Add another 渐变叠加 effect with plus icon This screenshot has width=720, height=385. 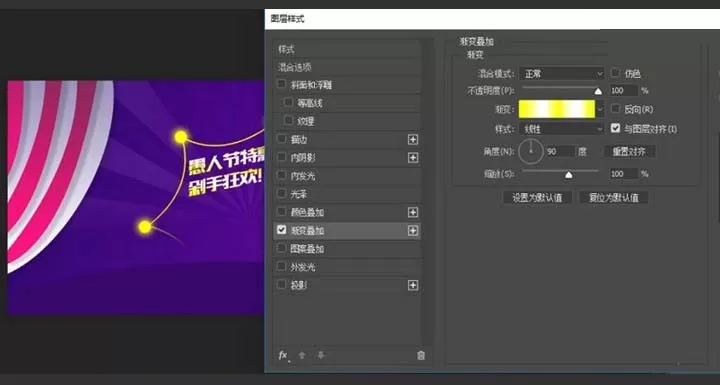(x=413, y=231)
